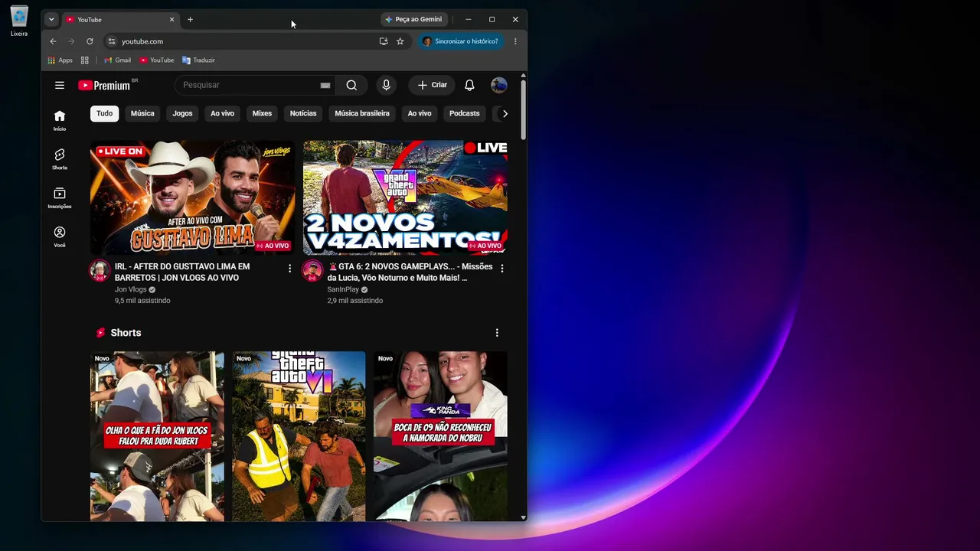Viewport: 980px width, 551px height.
Task: Reload the YouTube page
Action: (x=90, y=41)
